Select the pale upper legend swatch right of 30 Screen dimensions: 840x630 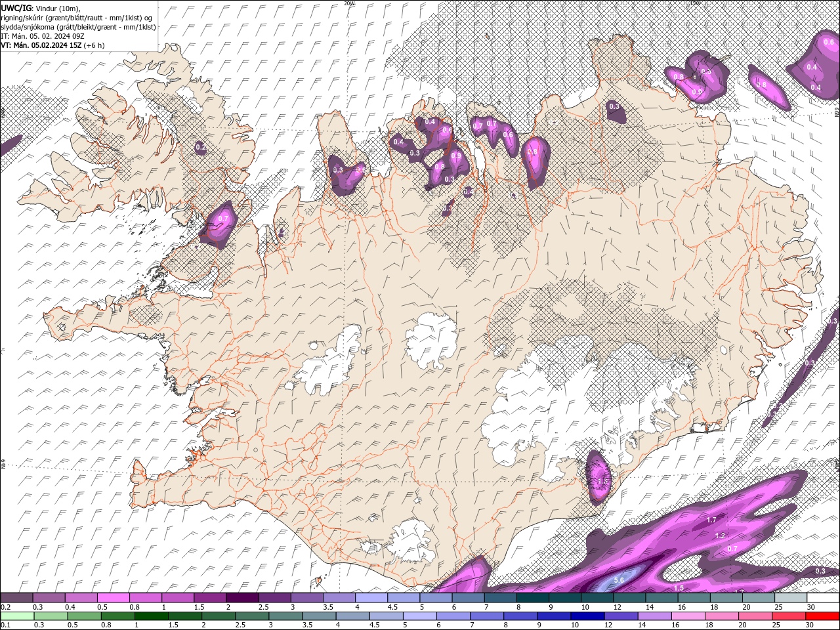tap(823, 598)
